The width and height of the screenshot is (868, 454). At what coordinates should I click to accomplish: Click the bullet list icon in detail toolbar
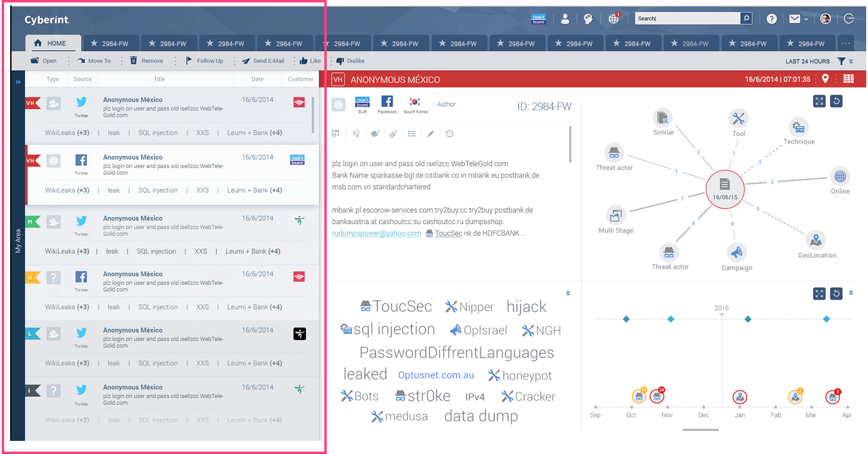pyautogui.click(x=412, y=134)
